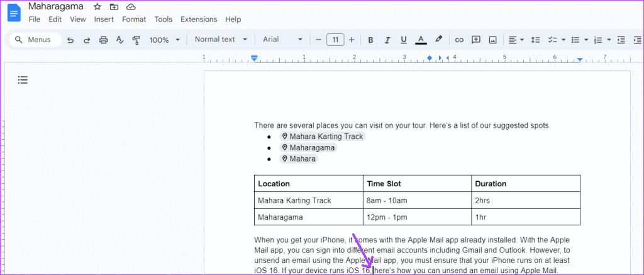Viewport: 644px width, 275px height.
Task: Click the 1hr table cell
Action: point(526,217)
